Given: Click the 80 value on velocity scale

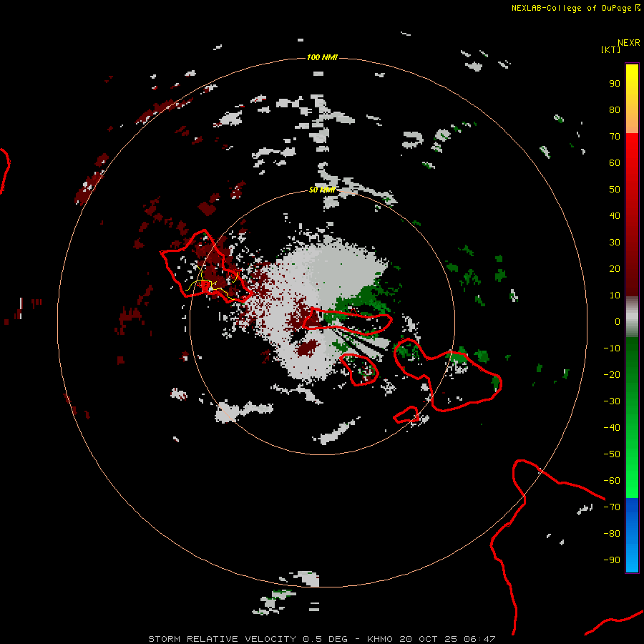Looking at the screenshot, I should pos(615,109).
